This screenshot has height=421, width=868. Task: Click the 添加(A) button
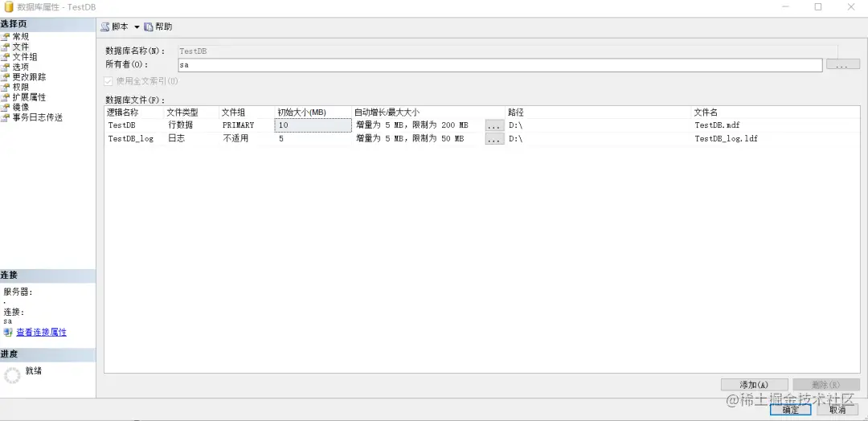point(754,385)
